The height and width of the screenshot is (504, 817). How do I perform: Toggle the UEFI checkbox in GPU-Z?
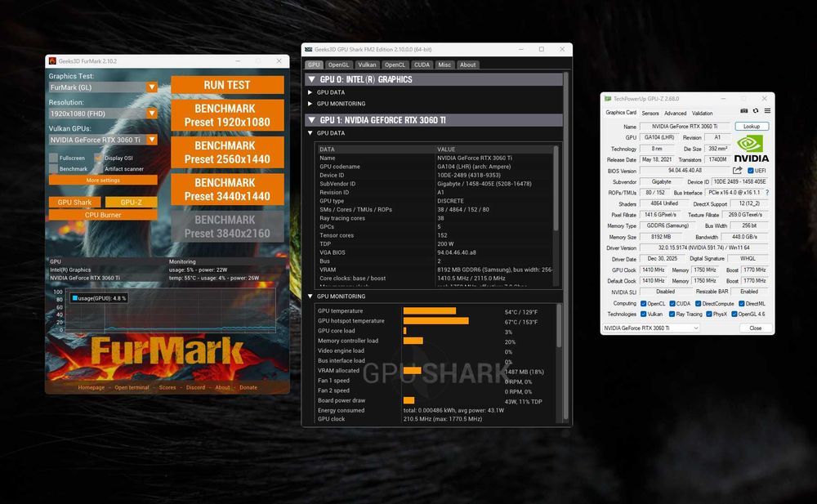(x=751, y=171)
